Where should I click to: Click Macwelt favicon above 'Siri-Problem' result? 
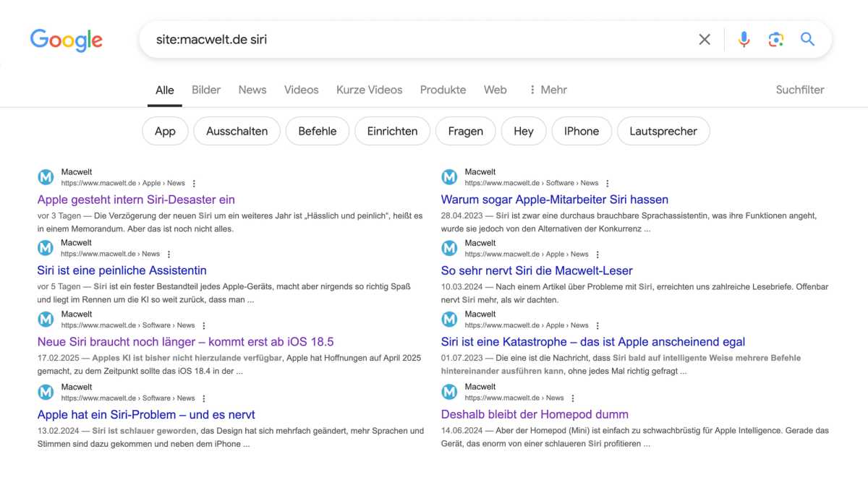[46, 392]
